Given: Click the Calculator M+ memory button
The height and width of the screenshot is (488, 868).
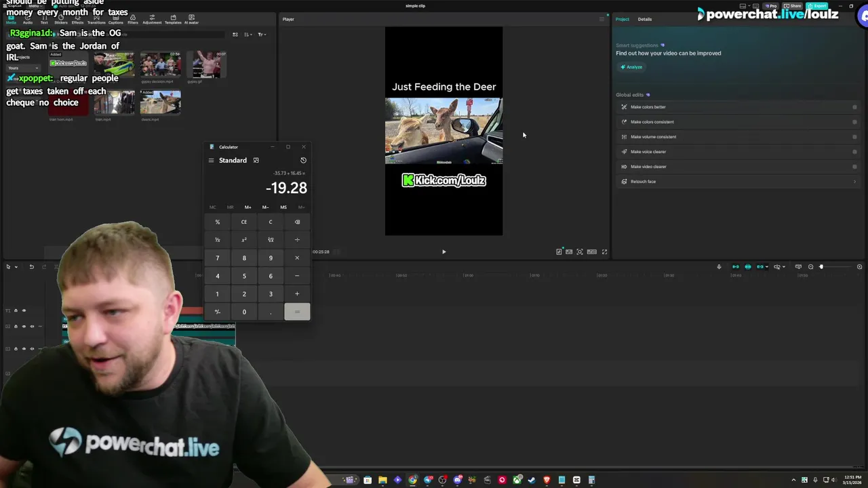Looking at the screenshot, I should tap(248, 207).
